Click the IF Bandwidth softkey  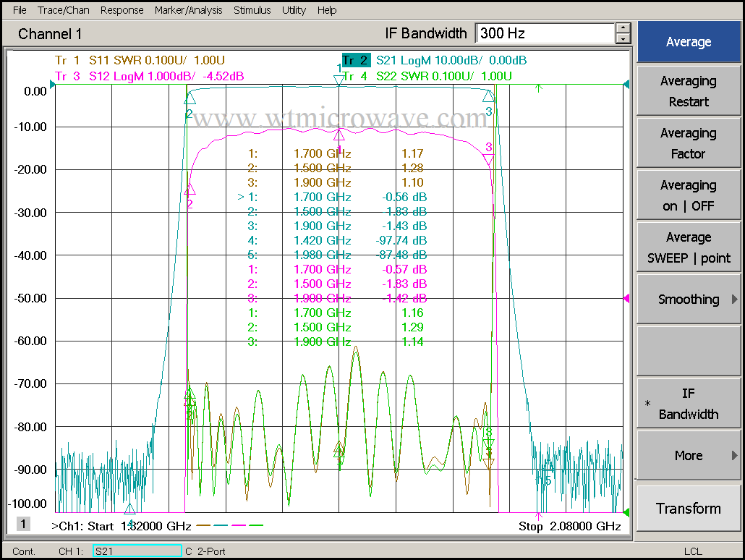point(688,402)
